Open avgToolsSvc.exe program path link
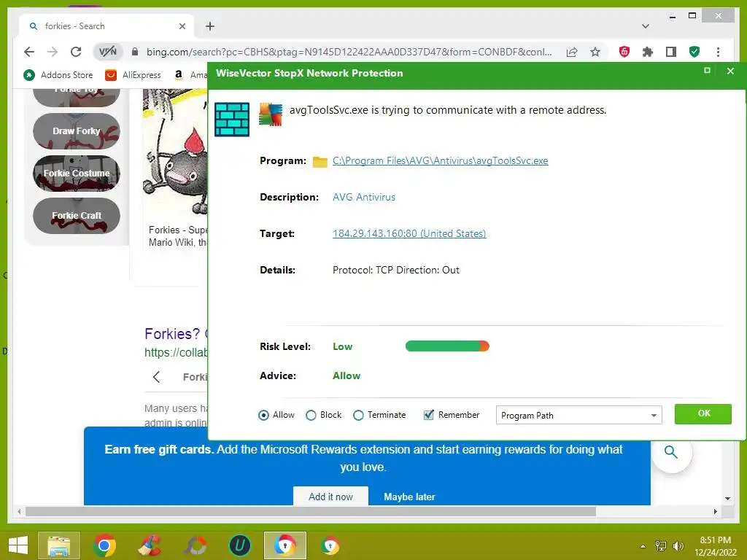This screenshot has width=747, height=560. tap(440, 160)
